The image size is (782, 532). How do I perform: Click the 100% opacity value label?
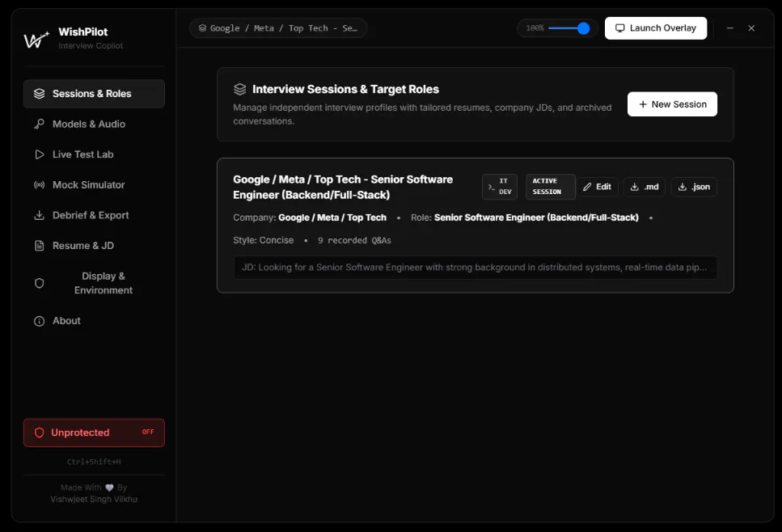coord(535,28)
